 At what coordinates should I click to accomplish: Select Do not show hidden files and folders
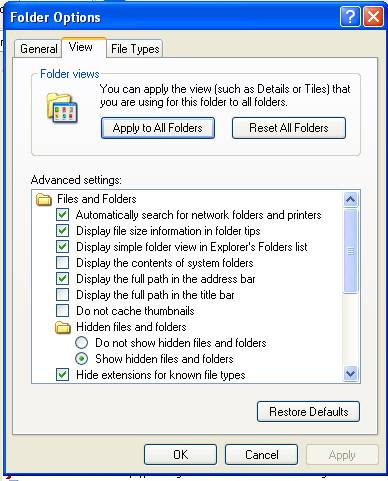[81, 343]
